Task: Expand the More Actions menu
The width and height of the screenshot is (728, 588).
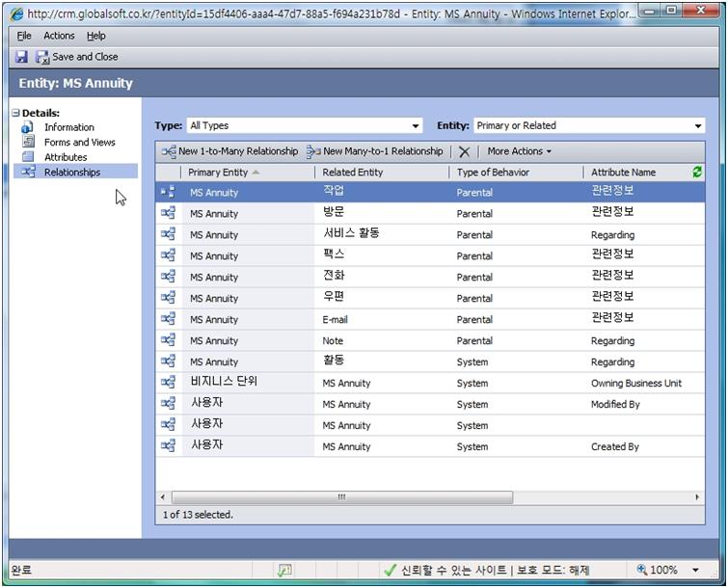Action: (x=519, y=151)
